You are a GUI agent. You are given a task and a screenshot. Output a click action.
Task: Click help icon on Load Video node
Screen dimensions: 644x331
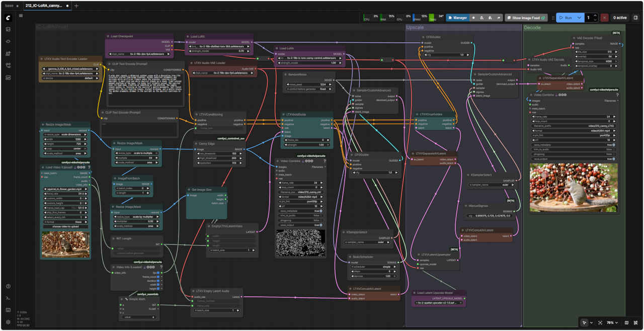click(x=89, y=167)
